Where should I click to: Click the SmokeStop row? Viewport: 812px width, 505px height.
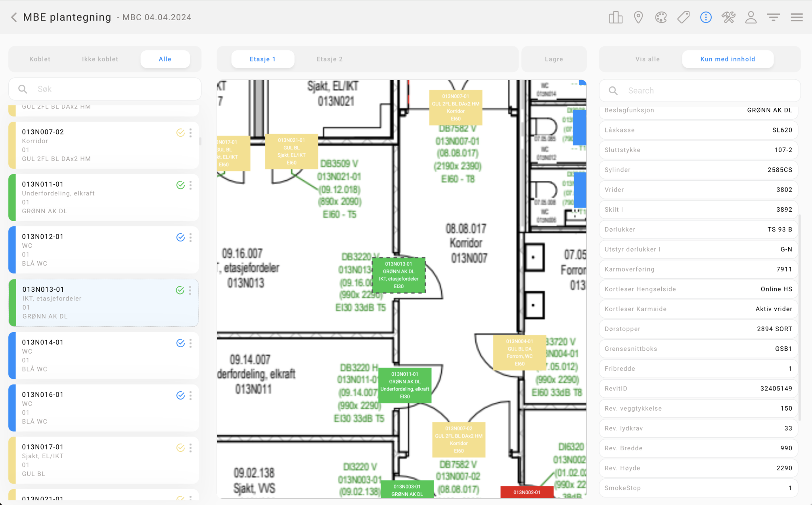click(x=698, y=488)
